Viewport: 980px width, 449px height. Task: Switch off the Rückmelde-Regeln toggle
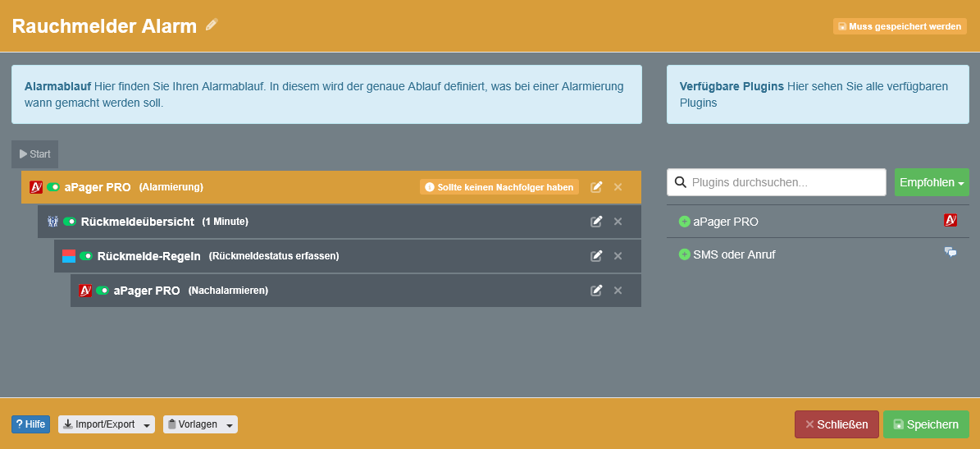86,256
